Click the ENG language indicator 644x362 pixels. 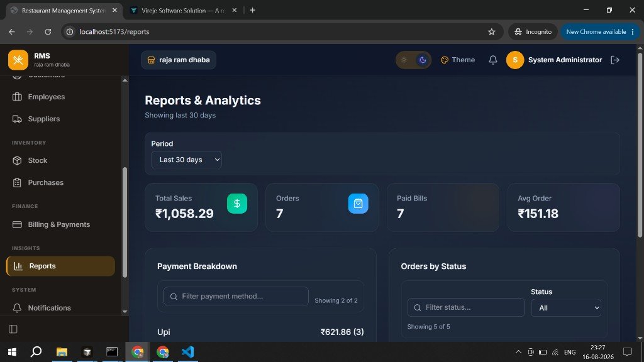tap(570, 352)
